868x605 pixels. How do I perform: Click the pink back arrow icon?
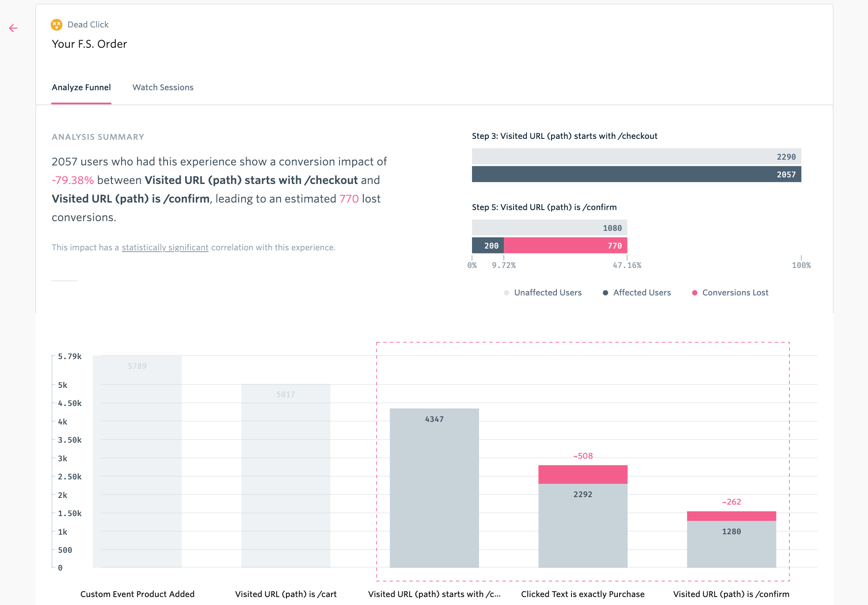[13, 28]
